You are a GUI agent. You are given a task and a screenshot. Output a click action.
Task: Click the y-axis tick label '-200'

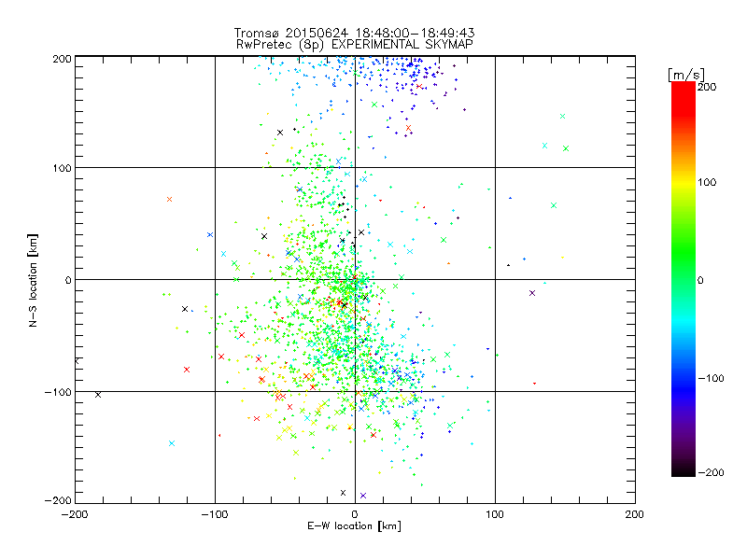tap(58, 500)
